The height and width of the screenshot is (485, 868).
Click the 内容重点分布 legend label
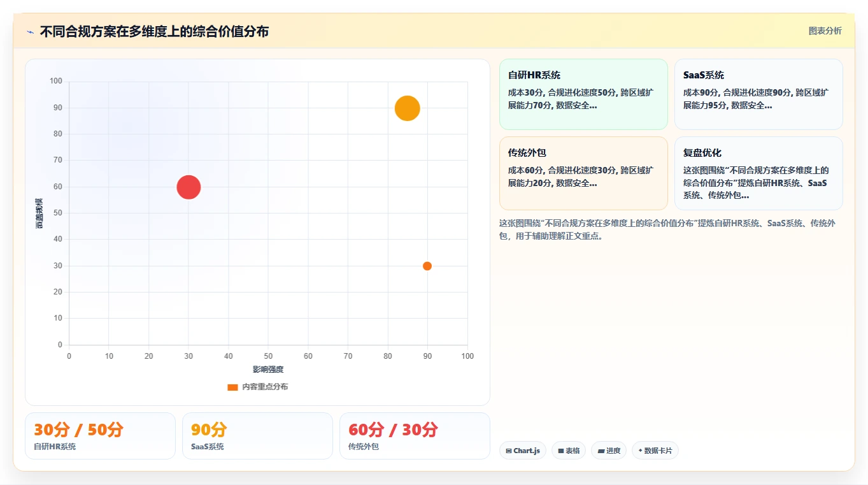coord(265,387)
